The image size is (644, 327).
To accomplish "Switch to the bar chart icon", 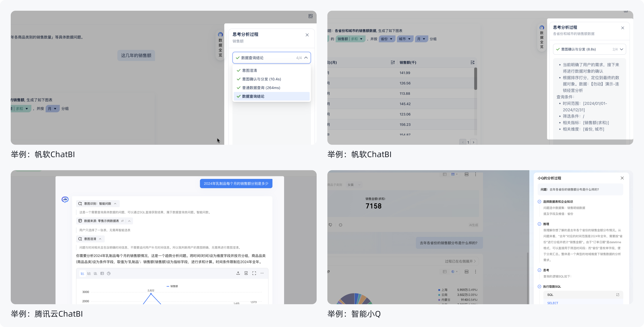I will [x=89, y=273].
